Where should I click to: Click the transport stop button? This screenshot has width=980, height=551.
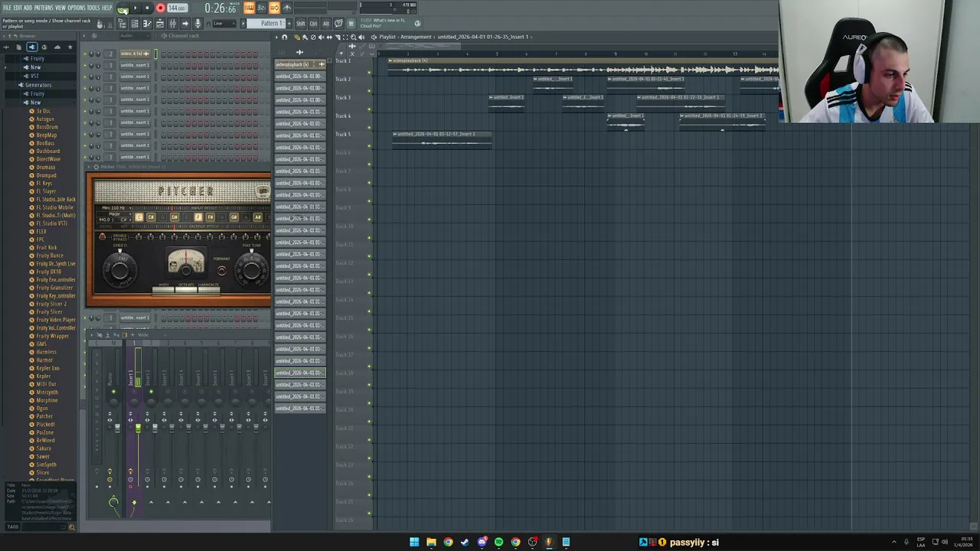pyautogui.click(x=148, y=8)
